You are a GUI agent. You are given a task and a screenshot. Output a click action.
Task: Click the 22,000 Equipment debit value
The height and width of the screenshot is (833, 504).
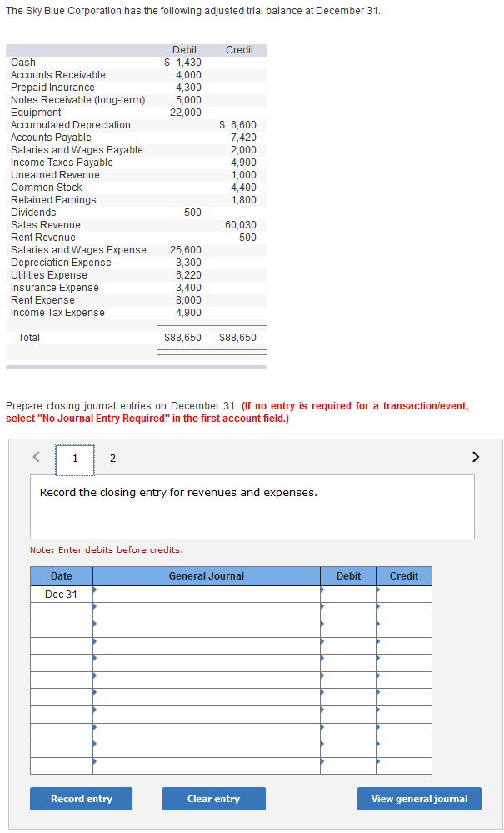click(x=185, y=112)
